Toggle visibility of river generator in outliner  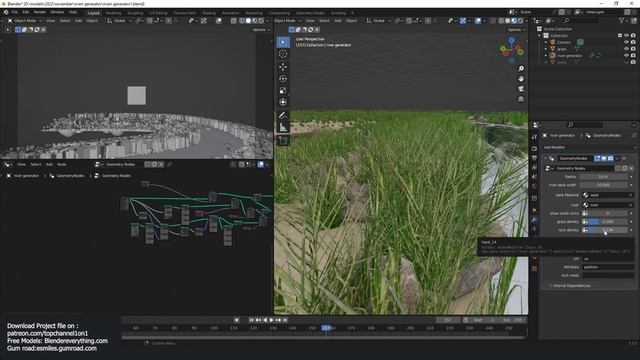tap(627, 56)
